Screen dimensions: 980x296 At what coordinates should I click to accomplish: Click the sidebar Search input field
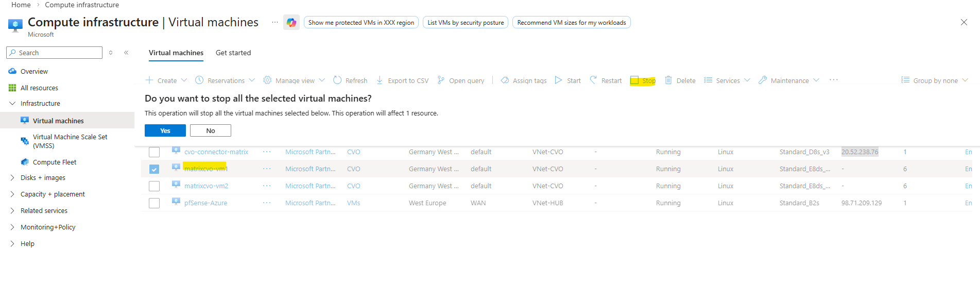57,53
